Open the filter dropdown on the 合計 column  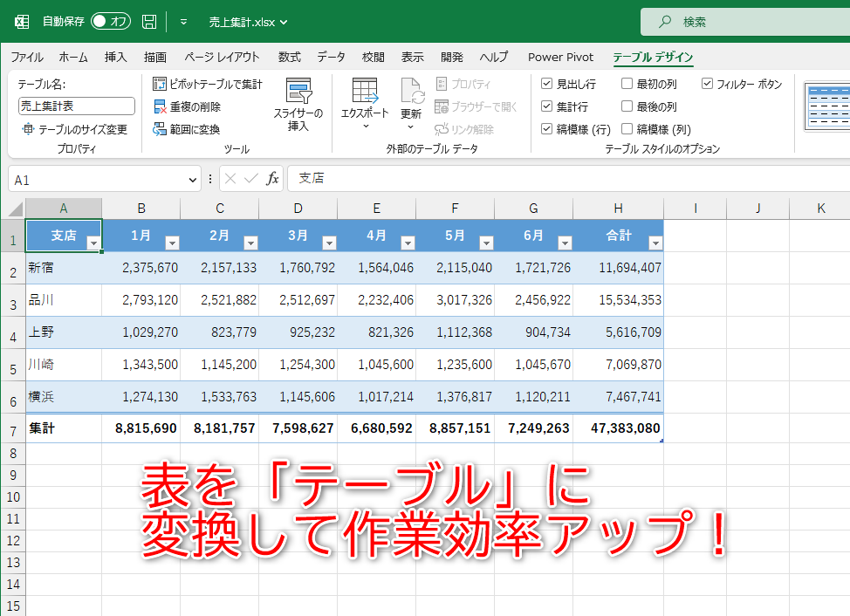point(655,243)
